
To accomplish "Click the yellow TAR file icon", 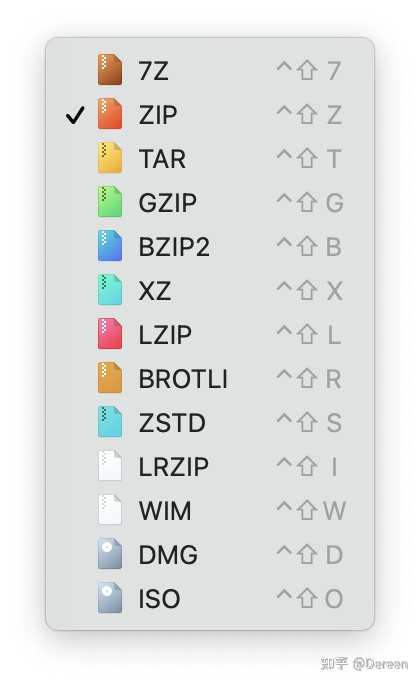I will click(110, 157).
